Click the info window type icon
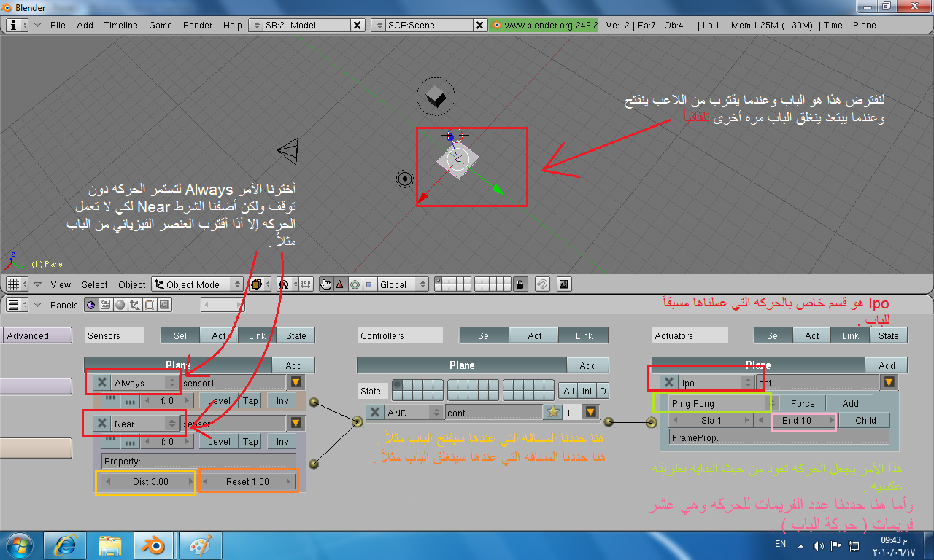934x560 pixels. (17, 25)
